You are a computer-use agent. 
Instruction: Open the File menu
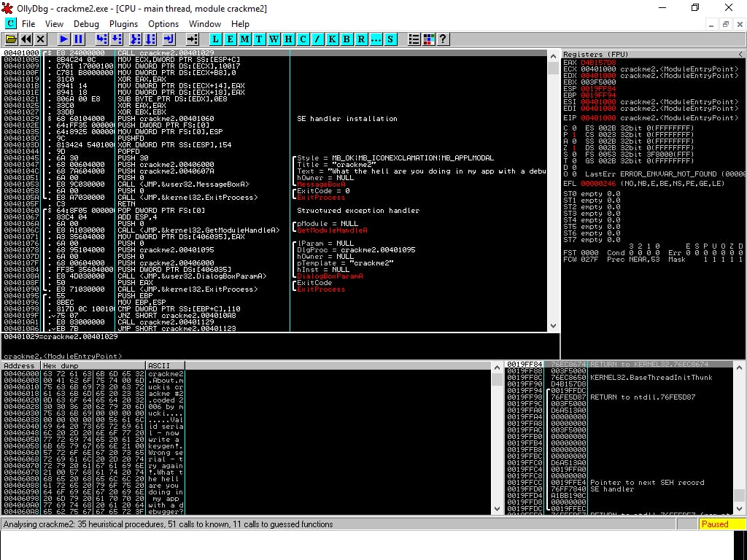[x=28, y=24]
